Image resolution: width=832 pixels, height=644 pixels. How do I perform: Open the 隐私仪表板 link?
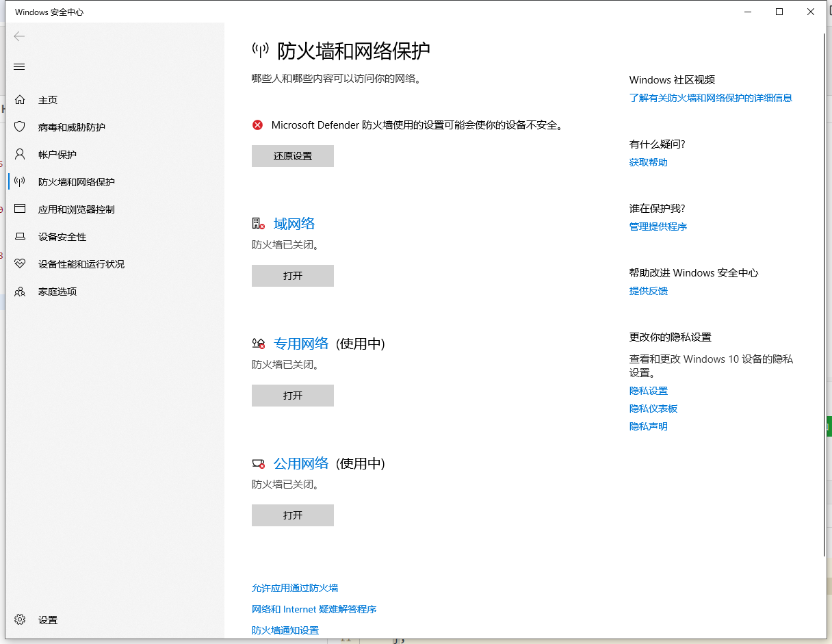(653, 409)
